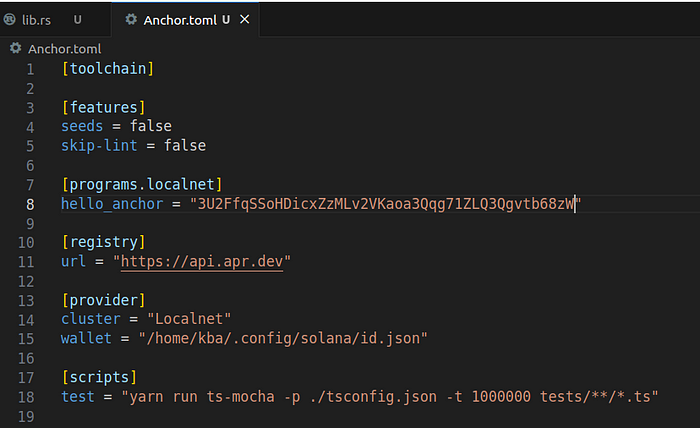700x428 pixels.
Task: Click the false value after skip-lint
Action: tap(185, 145)
